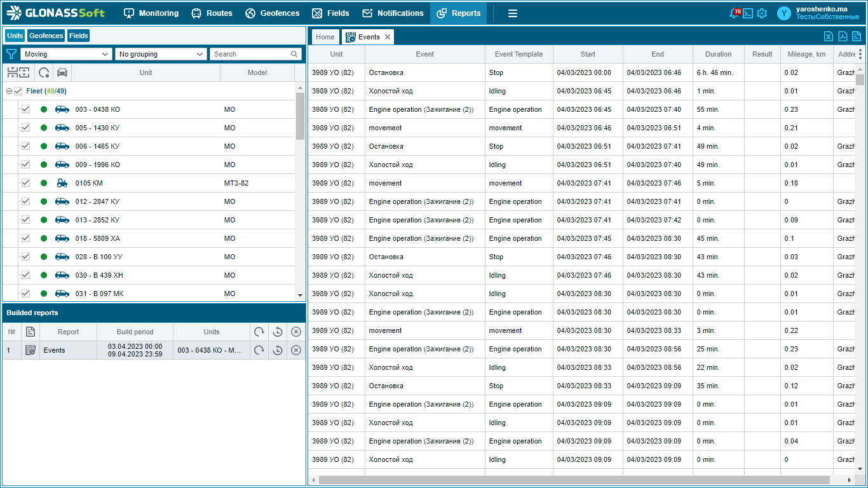Open the Routes section
868x488 pixels.
coord(212,13)
